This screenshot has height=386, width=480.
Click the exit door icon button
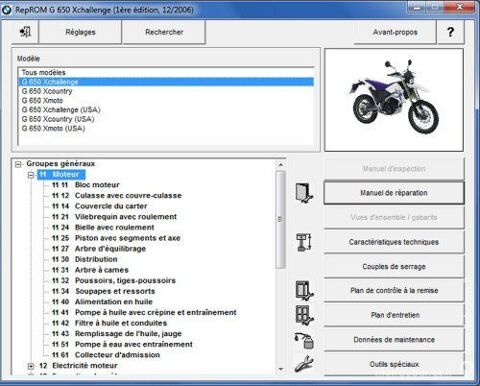coord(25,32)
